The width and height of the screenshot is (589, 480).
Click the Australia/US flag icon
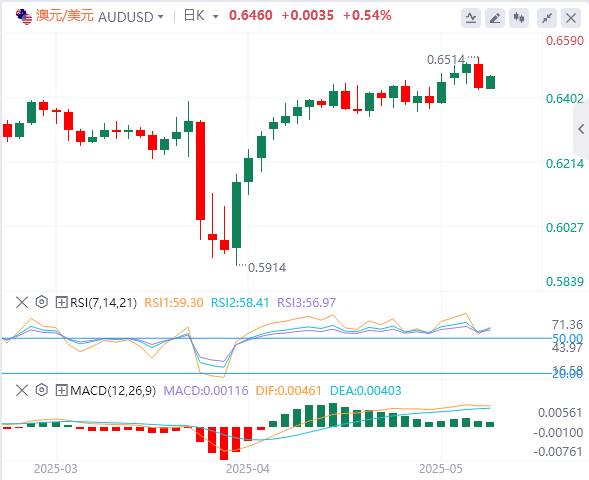pos(24,17)
